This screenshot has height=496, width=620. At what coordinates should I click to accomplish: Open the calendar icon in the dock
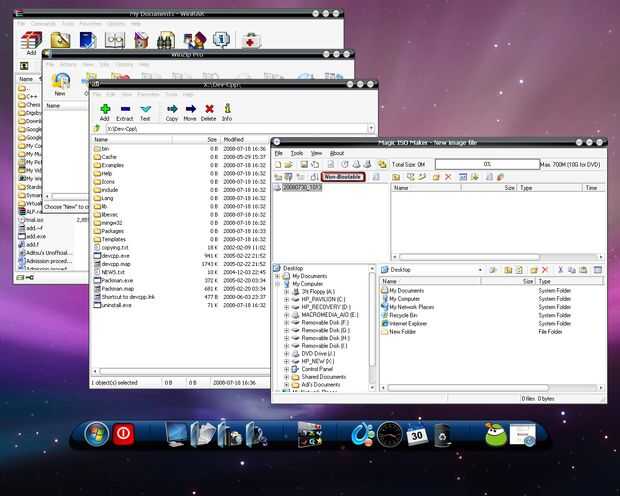click(x=417, y=434)
